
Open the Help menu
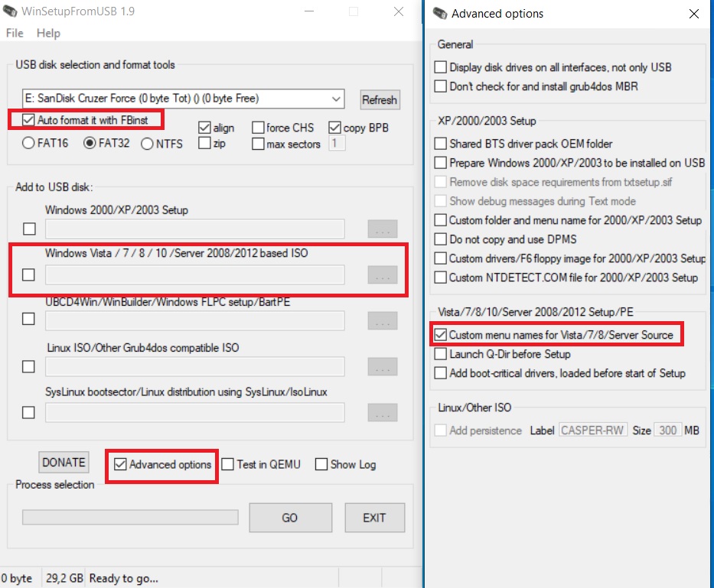[x=48, y=33]
